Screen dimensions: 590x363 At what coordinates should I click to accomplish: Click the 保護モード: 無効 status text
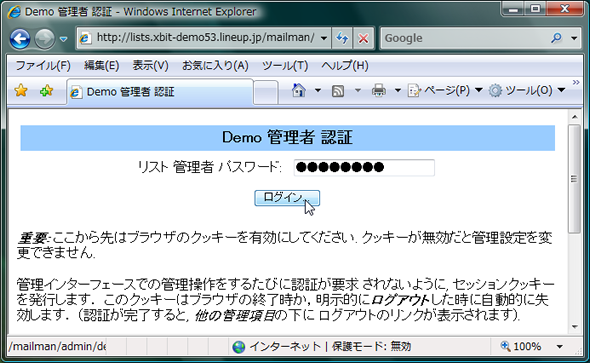371,346
